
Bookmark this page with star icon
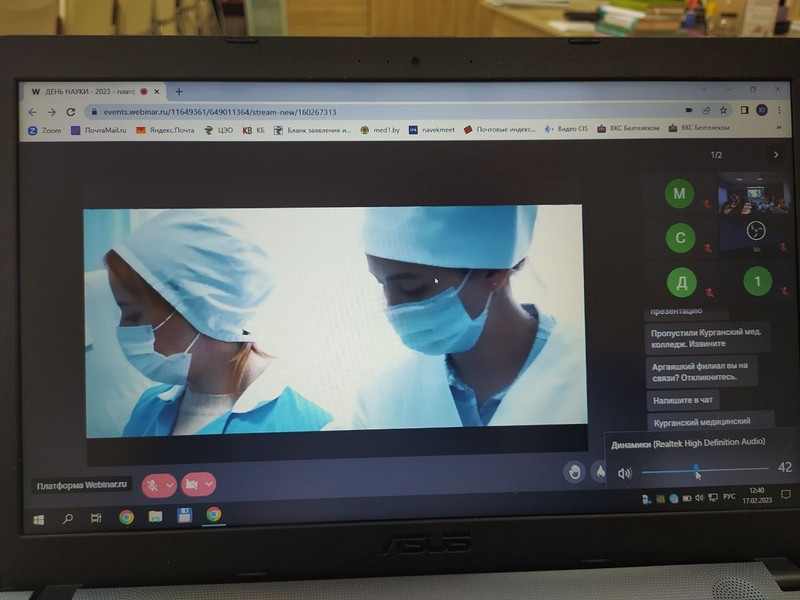coord(724,110)
